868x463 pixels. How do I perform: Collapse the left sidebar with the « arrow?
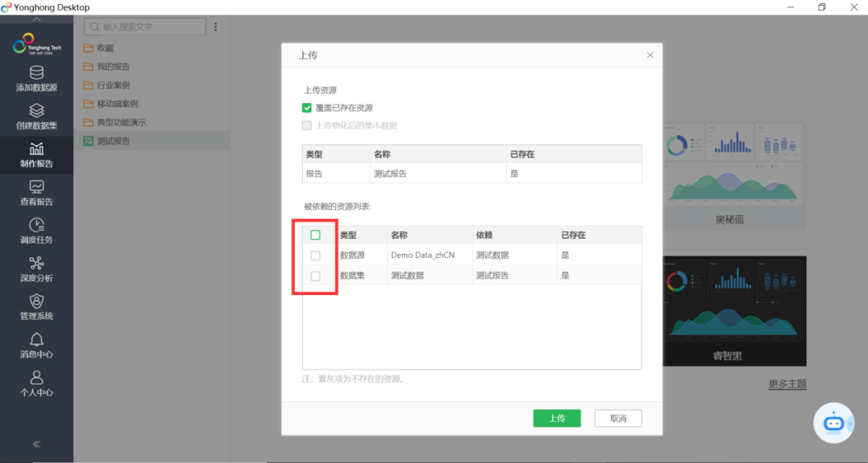[x=36, y=444]
